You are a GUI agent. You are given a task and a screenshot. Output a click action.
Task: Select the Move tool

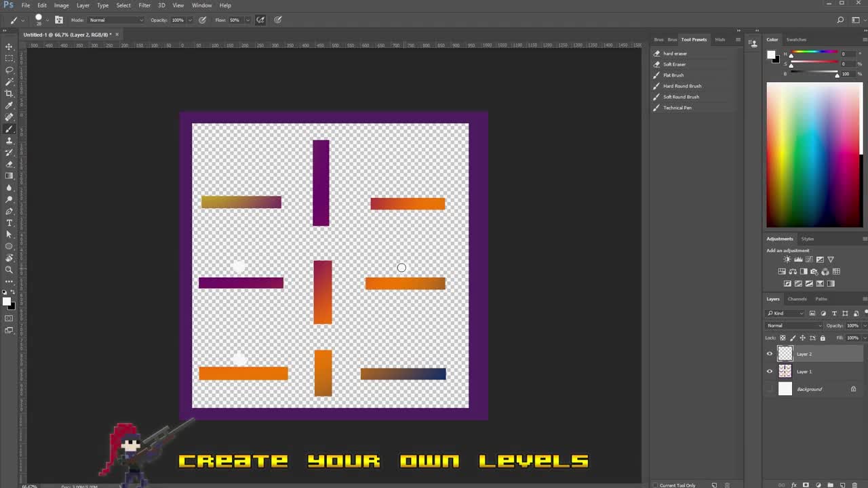(x=9, y=47)
